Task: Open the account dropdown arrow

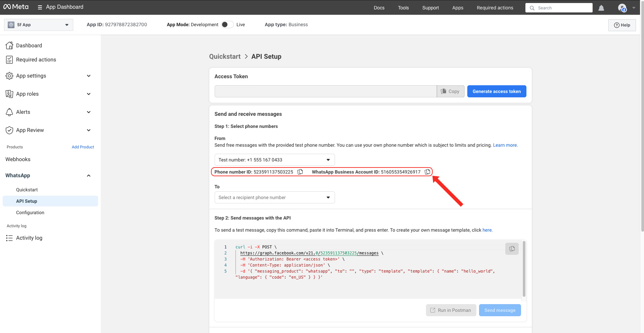Action: coord(634,8)
